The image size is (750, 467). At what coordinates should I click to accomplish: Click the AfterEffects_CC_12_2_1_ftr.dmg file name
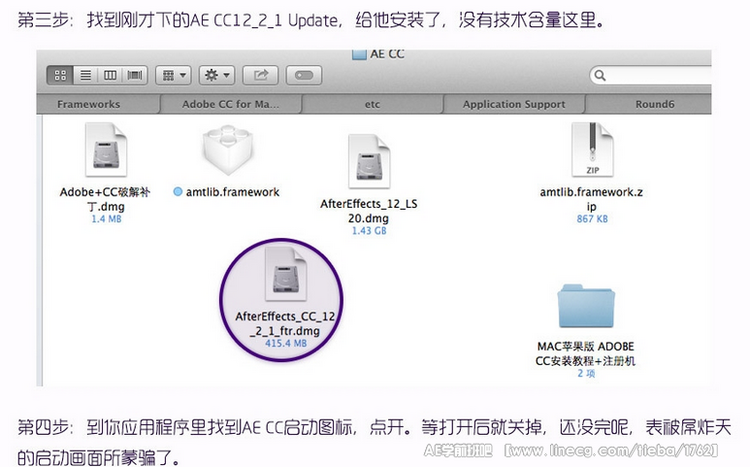pos(285,323)
